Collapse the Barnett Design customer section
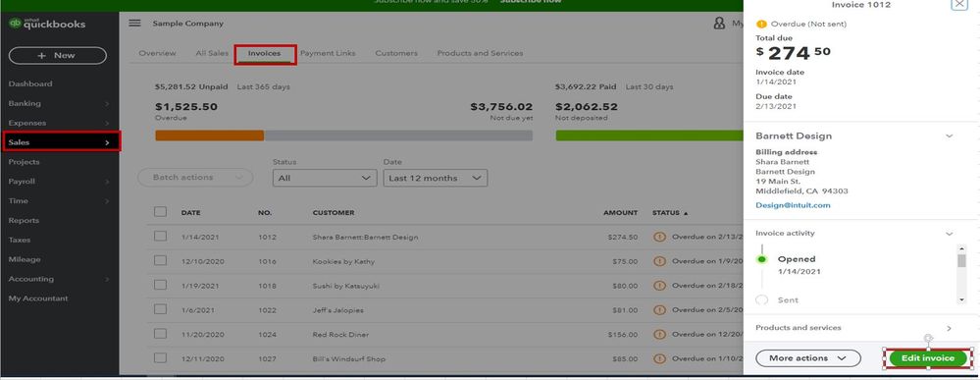This screenshot has height=380, width=980. 950,136
